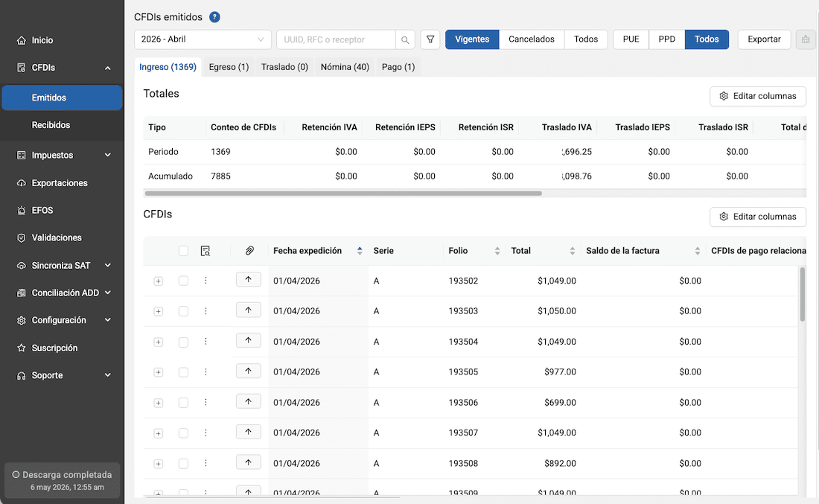Check the box for folio 193504

tap(183, 342)
